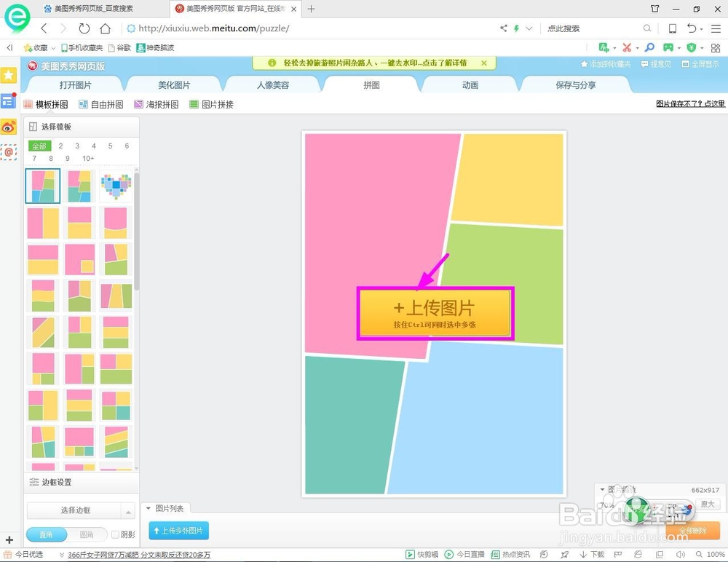Image resolution: width=728 pixels, height=562 pixels.
Task: Filter templates by 6 photos
Action: pyautogui.click(x=127, y=146)
